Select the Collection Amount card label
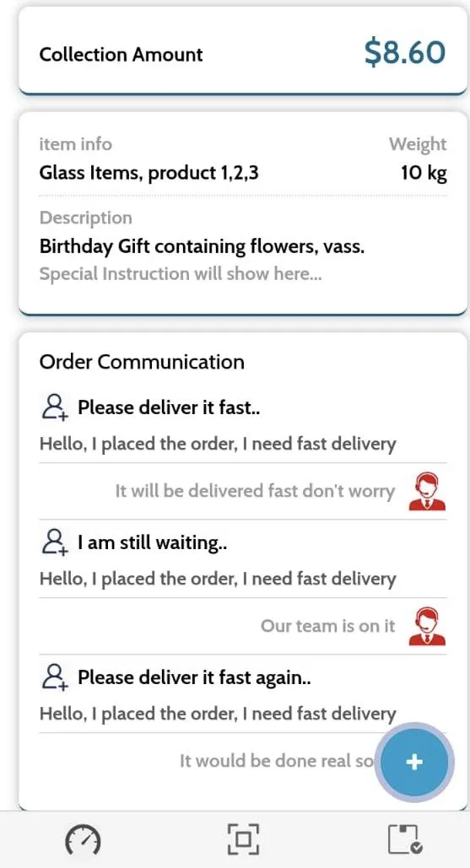The height and width of the screenshot is (868, 470). [x=122, y=54]
